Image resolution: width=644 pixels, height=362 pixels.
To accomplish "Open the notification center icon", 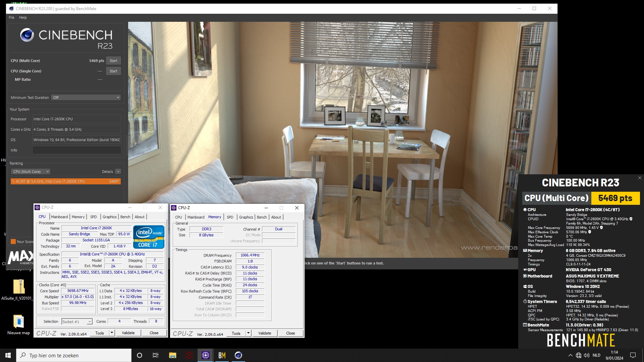I will 633,355.
